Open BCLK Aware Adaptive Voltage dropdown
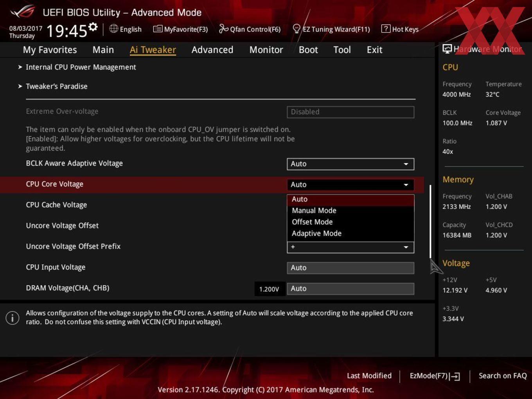The width and height of the screenshot is (532, 399). 350,164
